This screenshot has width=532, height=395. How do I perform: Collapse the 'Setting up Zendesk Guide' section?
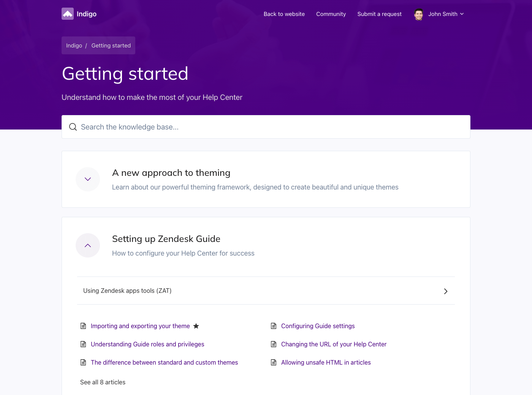pos(88,245)
